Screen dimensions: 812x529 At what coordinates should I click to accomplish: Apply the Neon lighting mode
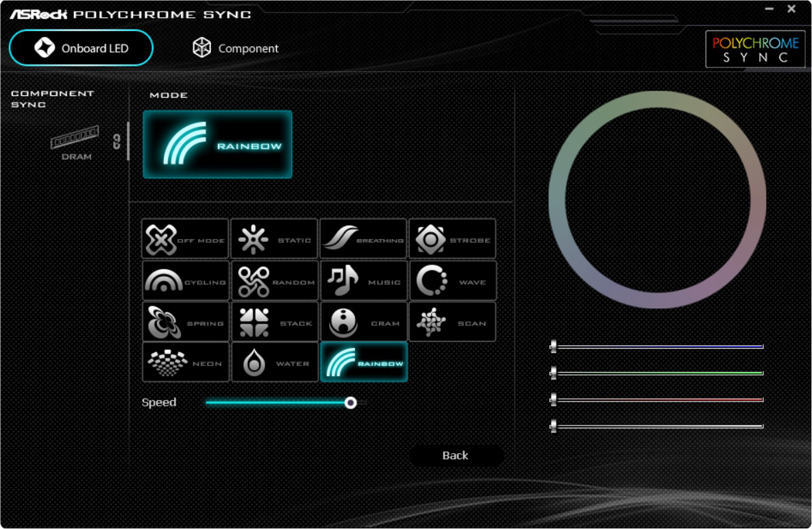click(x=186, y=362)
